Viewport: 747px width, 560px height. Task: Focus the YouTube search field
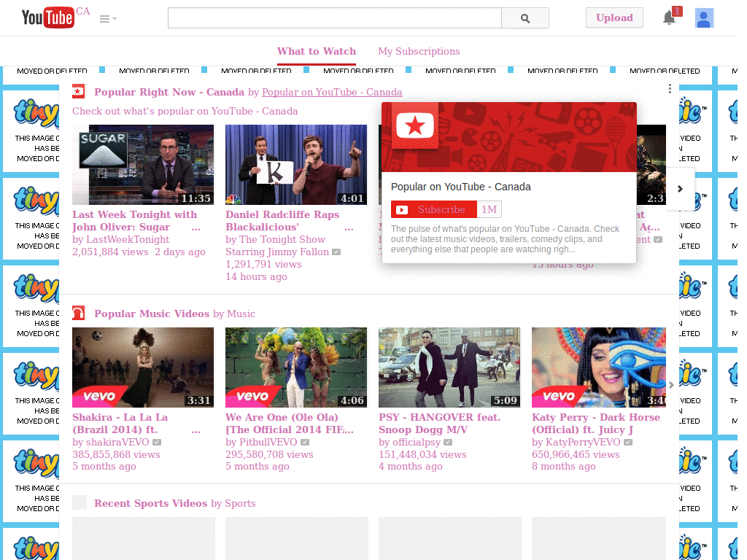pos(334,18)
